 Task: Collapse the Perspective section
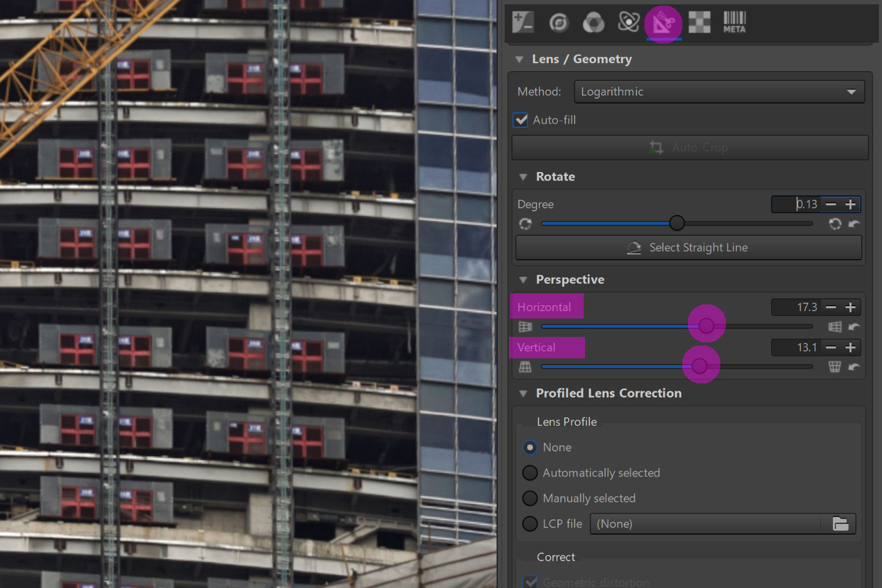(523, 280)
